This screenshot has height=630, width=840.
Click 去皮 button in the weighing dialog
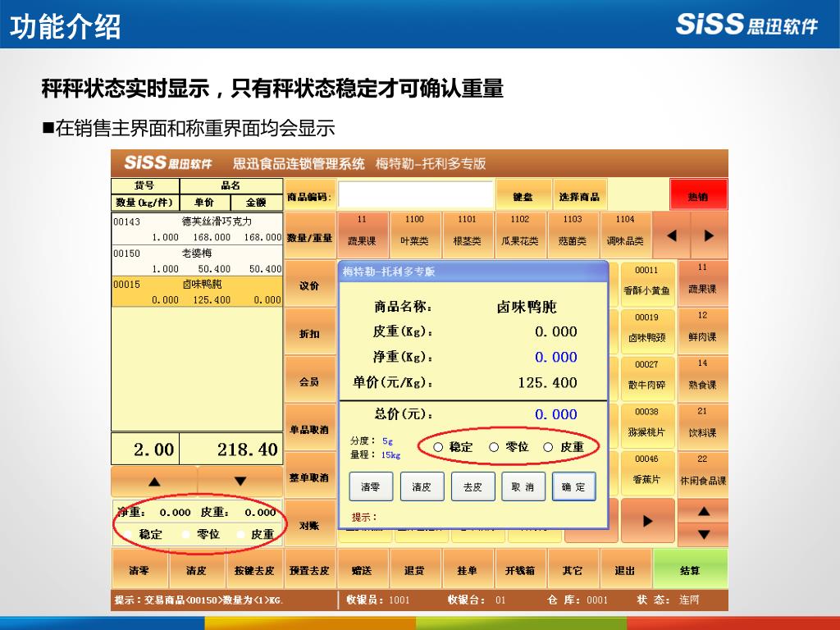(472, 486)
